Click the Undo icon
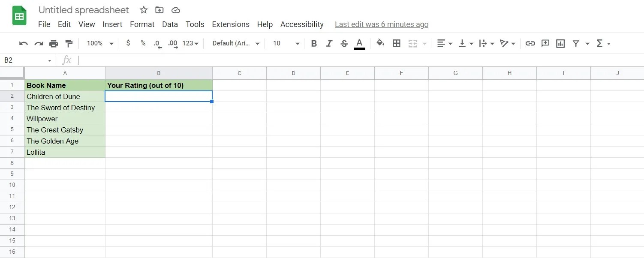Screen dimensions: 644x258 pos(23,43)
